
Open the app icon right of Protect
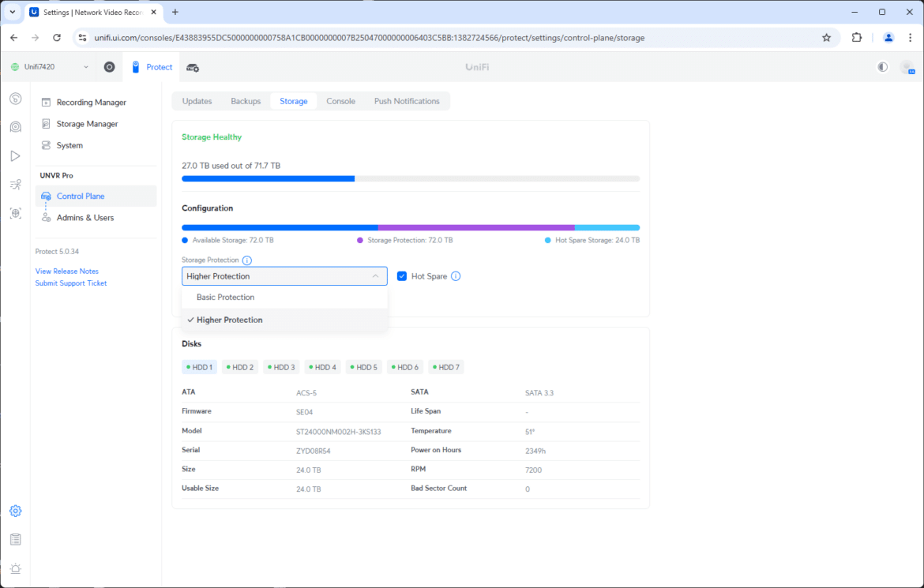coord(193,67)
